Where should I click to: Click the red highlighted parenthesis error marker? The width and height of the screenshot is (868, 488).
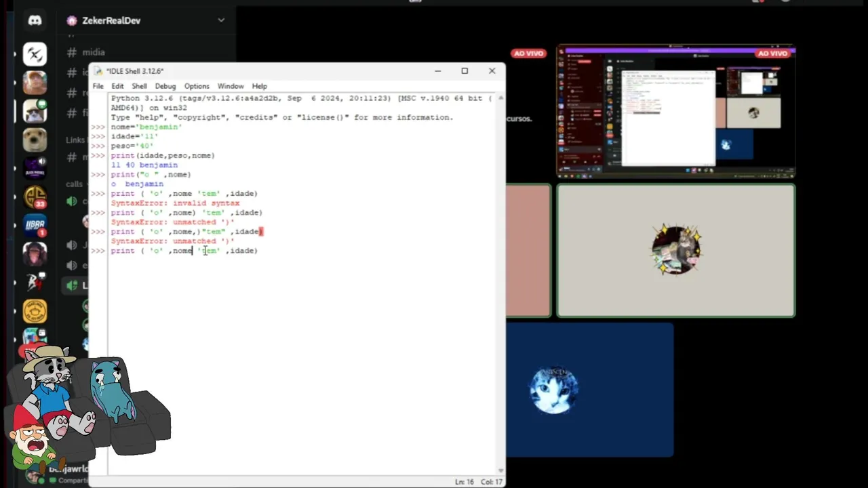261,232
